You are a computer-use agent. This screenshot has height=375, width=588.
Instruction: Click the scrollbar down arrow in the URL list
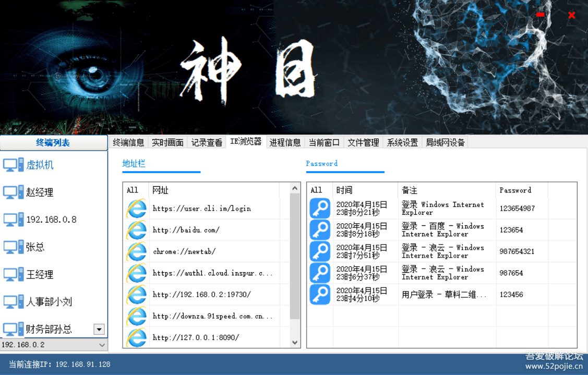pyautogui.click(x=295, y=342)
